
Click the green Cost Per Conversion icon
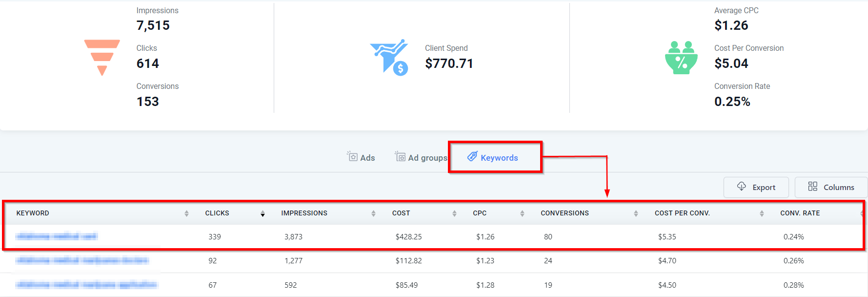(681, 58)
